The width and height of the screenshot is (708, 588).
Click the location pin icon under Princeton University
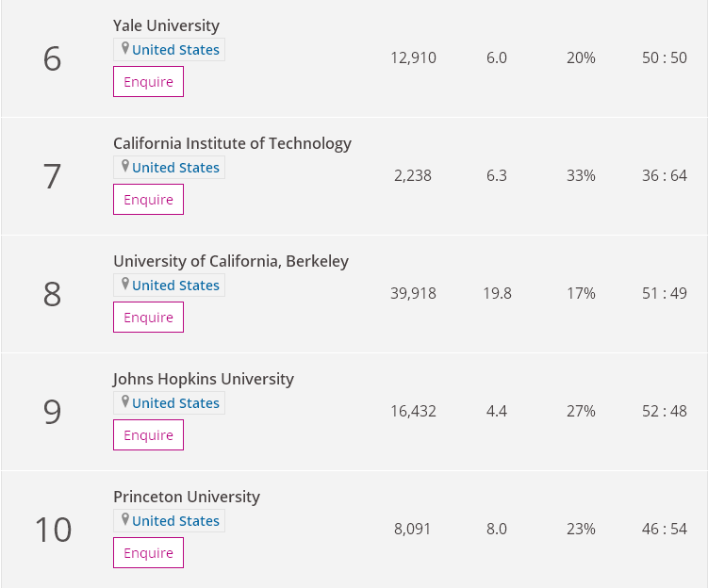(124, 520)
